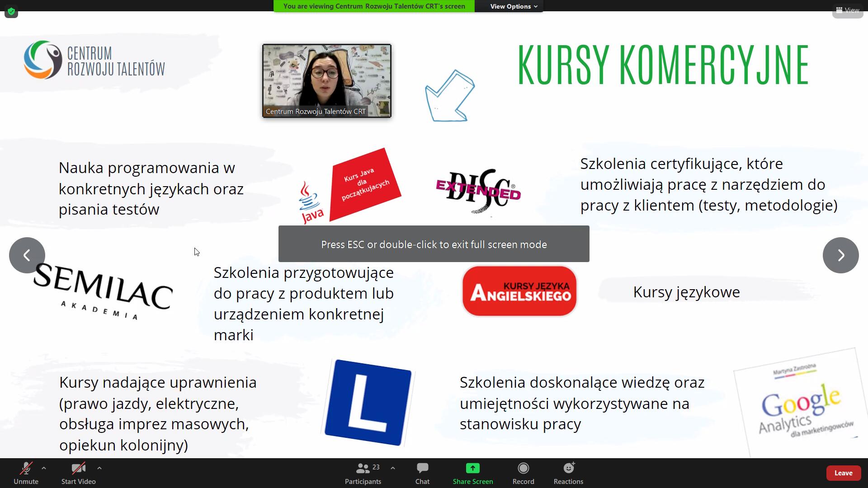This screenshot has height=488, width=868.
Task: Open the Reactions menu
Action: 568,473
